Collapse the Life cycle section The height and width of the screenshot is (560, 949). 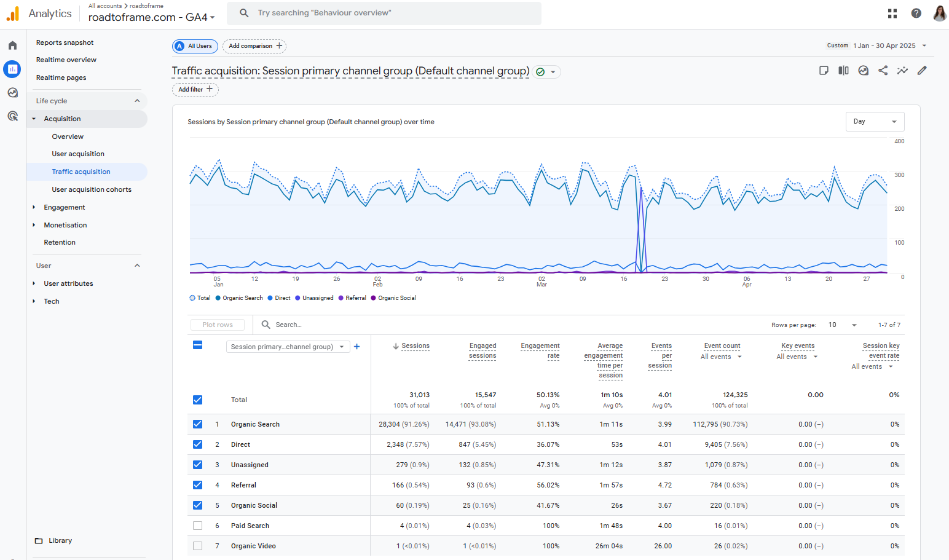[x=137, y=101]
